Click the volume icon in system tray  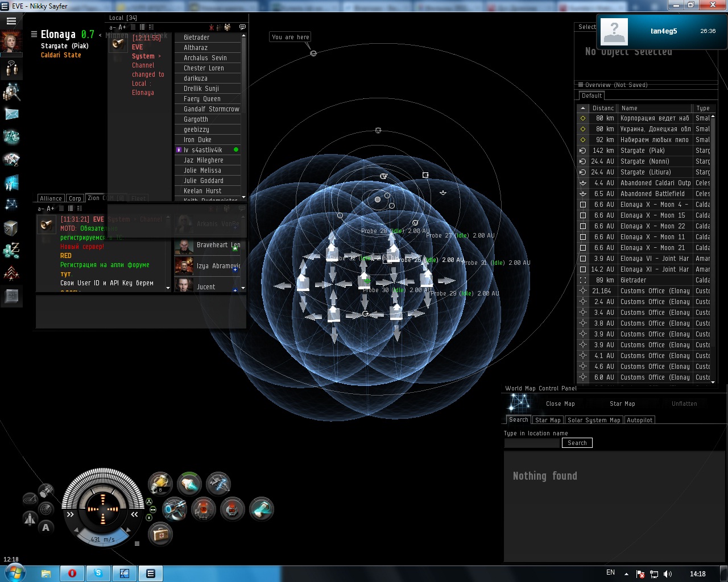click(x=668, y=574)
